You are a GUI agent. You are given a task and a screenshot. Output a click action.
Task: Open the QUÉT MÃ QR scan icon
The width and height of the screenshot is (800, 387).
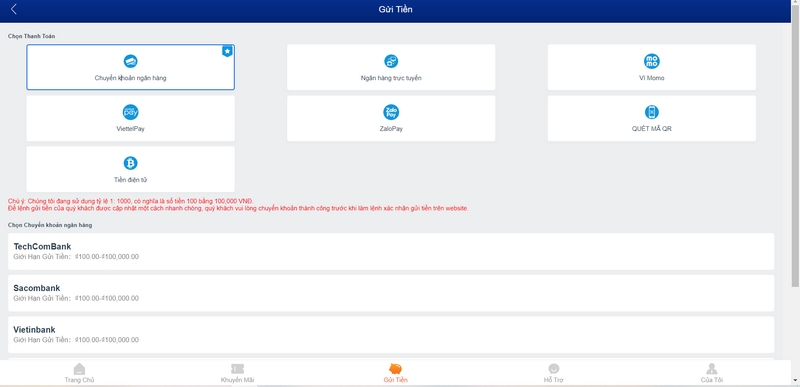click(652, 112)
